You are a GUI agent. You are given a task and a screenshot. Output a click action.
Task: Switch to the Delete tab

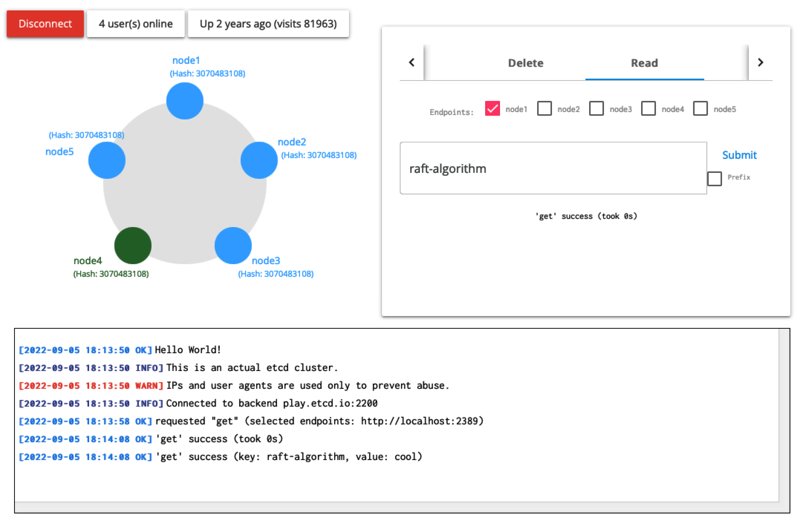point(525,63)
